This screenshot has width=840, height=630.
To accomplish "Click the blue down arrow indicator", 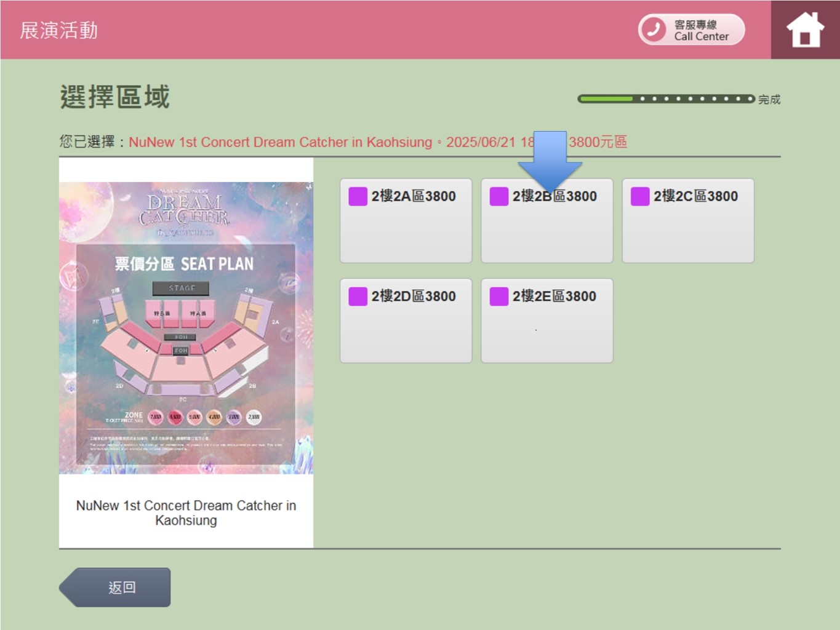I will tap(550, 159).
